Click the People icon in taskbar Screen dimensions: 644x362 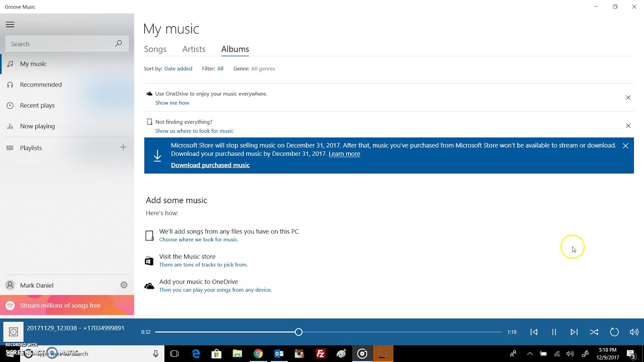[513, 354]
